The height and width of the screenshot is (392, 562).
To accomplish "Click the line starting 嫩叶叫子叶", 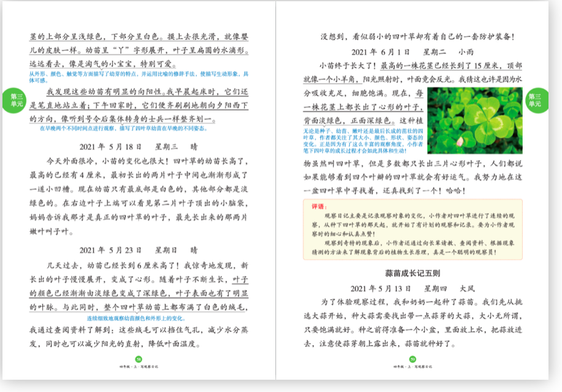I will pos(52,232).
